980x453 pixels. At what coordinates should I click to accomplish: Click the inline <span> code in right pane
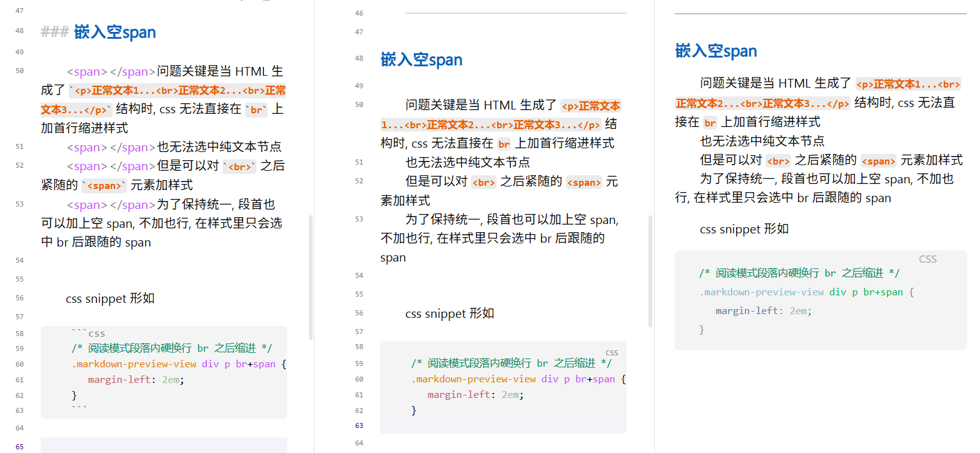pos(878,160)
